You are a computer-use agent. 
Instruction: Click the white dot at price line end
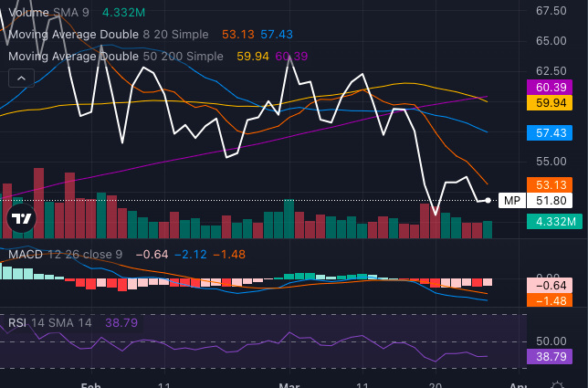click(x=488, y=200)
